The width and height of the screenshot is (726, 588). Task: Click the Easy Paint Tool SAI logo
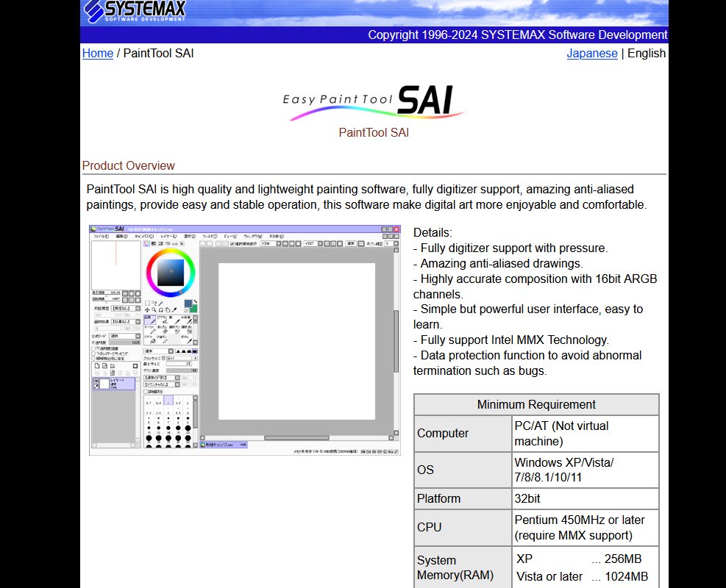pyautogui.click(x=374, y=101)
